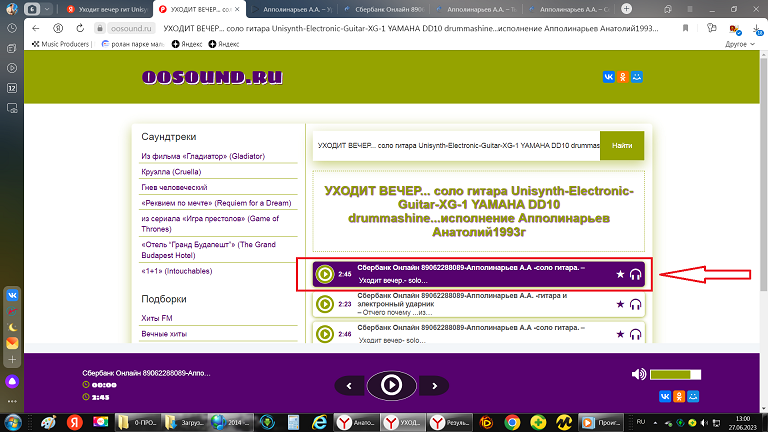Viewport: 768px width, 432px height.
Task: Click the Yandex home button in address bar
Action: point(58,28)
